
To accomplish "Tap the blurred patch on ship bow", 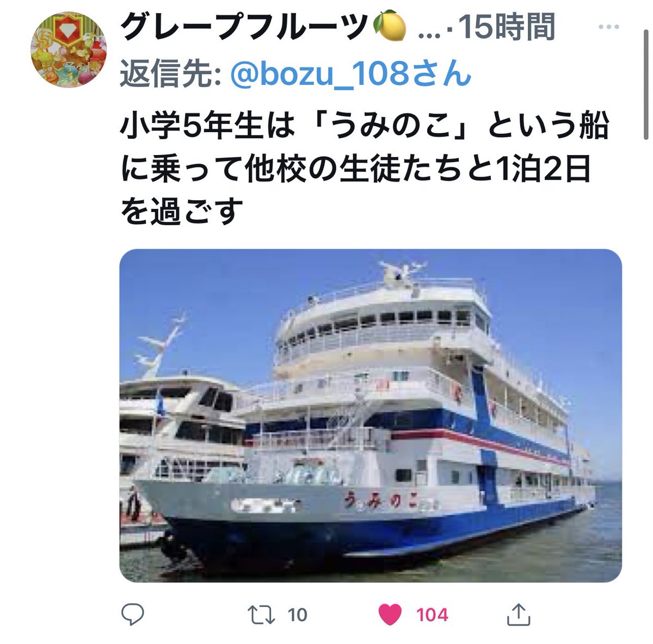I will pyautogui.click(x=264, y=505).
